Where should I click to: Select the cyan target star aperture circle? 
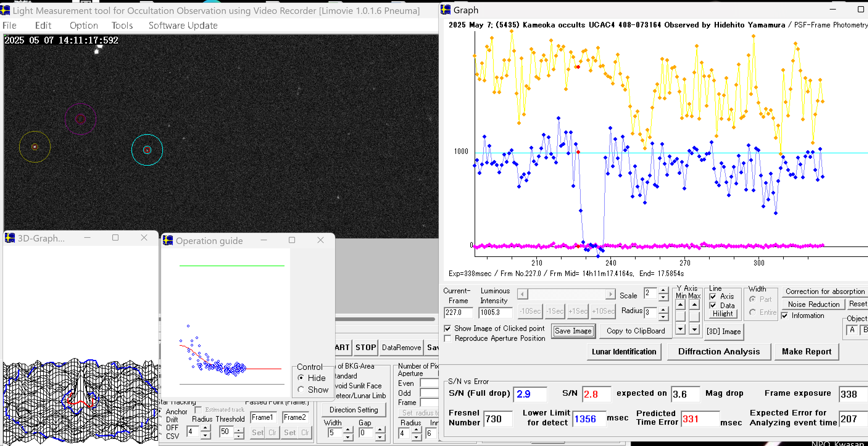(147, 150)
